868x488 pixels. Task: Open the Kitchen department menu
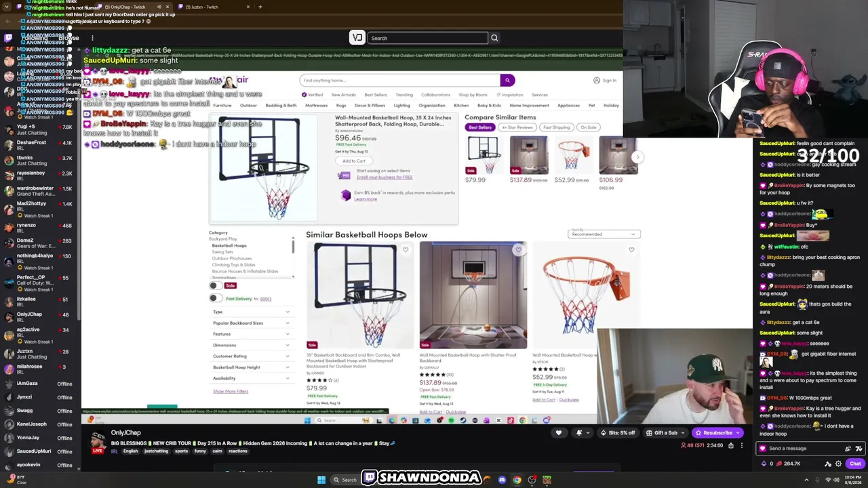click(461, 106)
